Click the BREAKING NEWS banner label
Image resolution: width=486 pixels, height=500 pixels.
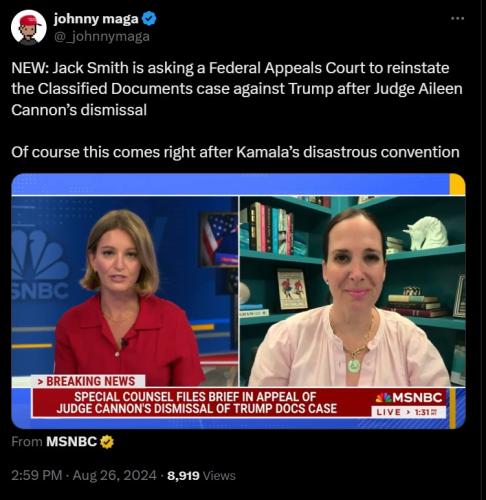pos(88,381)
